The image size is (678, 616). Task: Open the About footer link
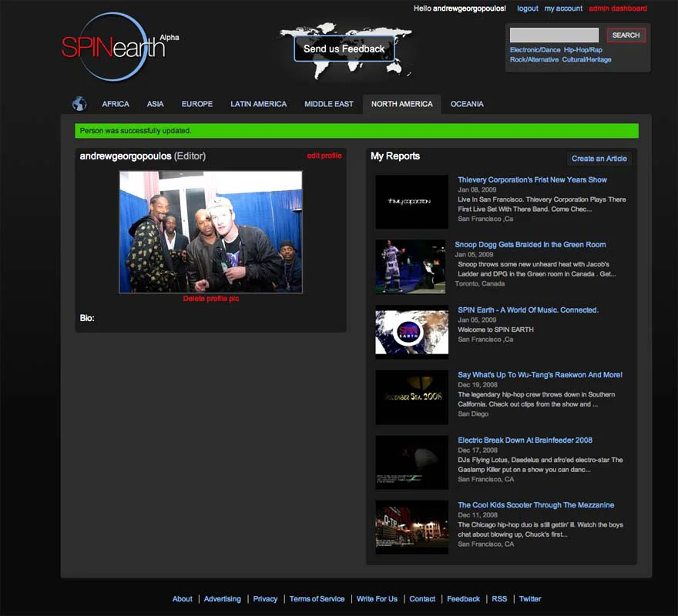pyautogui.click(x=182, y=599)
